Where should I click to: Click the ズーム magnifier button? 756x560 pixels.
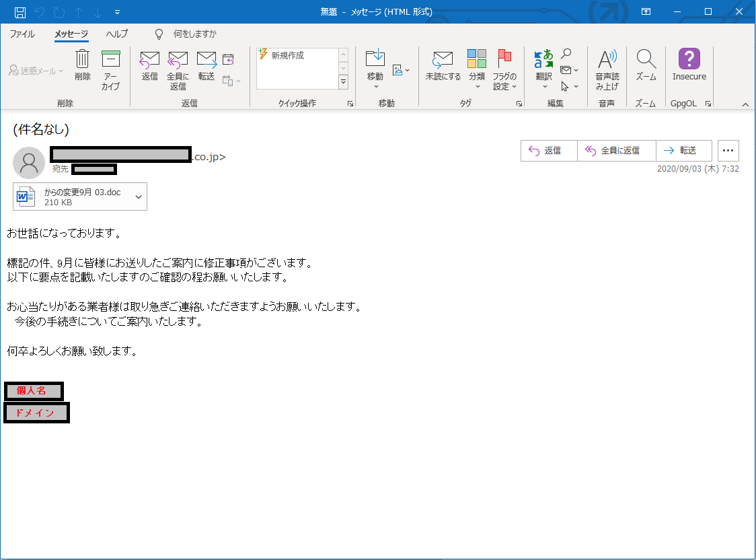646,65
